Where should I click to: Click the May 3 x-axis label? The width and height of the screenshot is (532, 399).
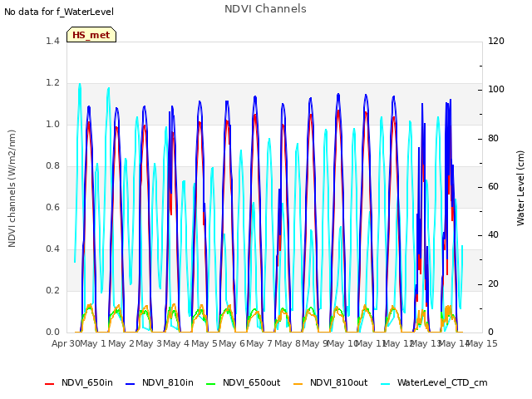click(x=149, y=343)
